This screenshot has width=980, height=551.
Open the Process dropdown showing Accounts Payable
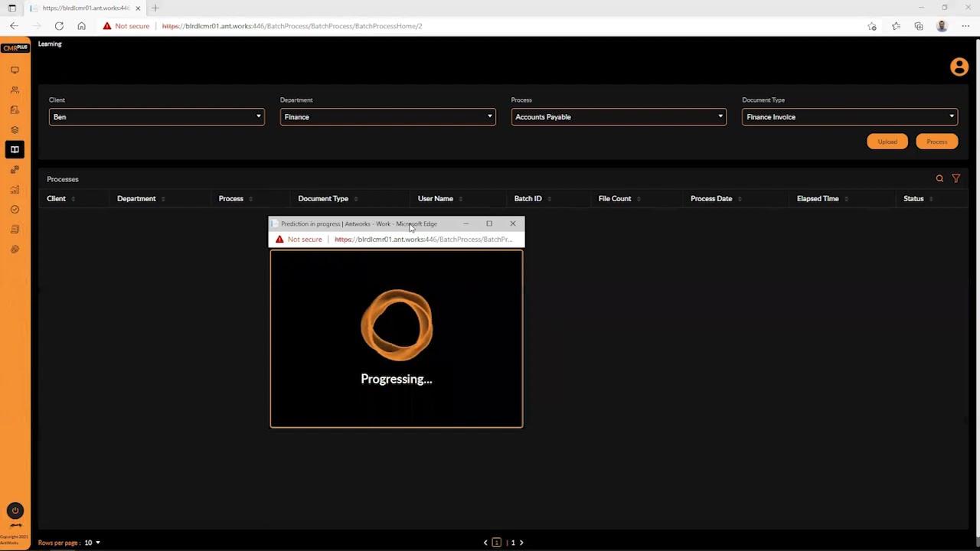coord(619,117)
